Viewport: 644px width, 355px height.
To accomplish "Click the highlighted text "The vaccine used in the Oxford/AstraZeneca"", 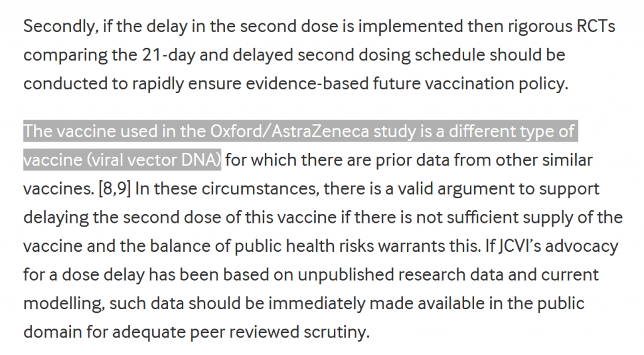I will click(x=196, y=132).
